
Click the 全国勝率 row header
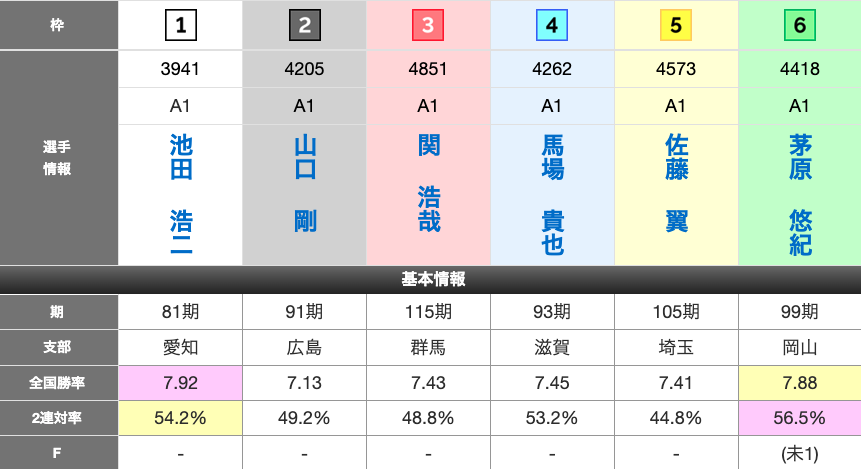pyautogui.click(x=59, y=380)
